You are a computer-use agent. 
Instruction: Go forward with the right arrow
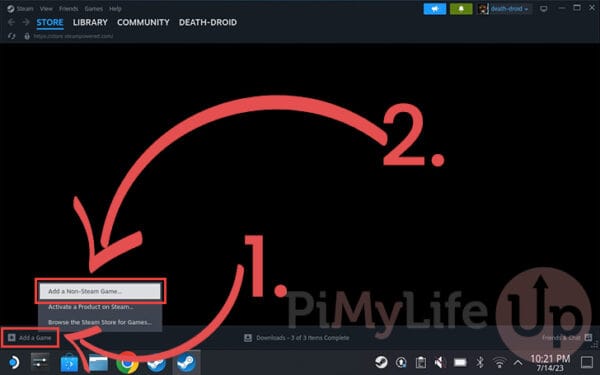26,22
